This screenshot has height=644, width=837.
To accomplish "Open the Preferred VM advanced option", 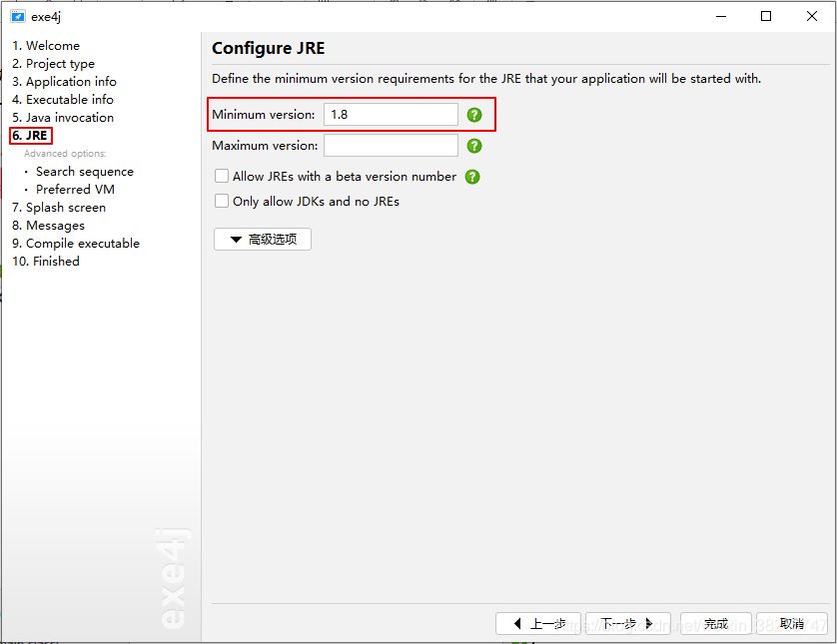I will tap(75, 190).
